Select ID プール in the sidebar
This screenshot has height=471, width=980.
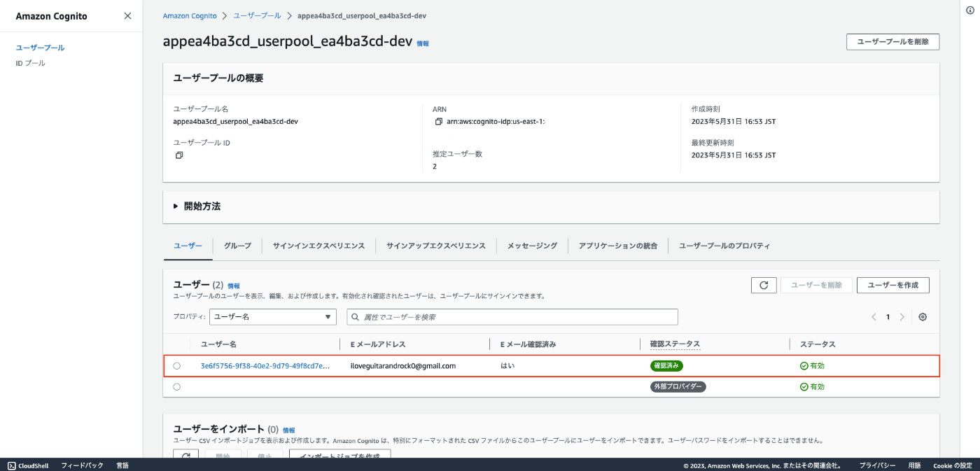point(31,63)
